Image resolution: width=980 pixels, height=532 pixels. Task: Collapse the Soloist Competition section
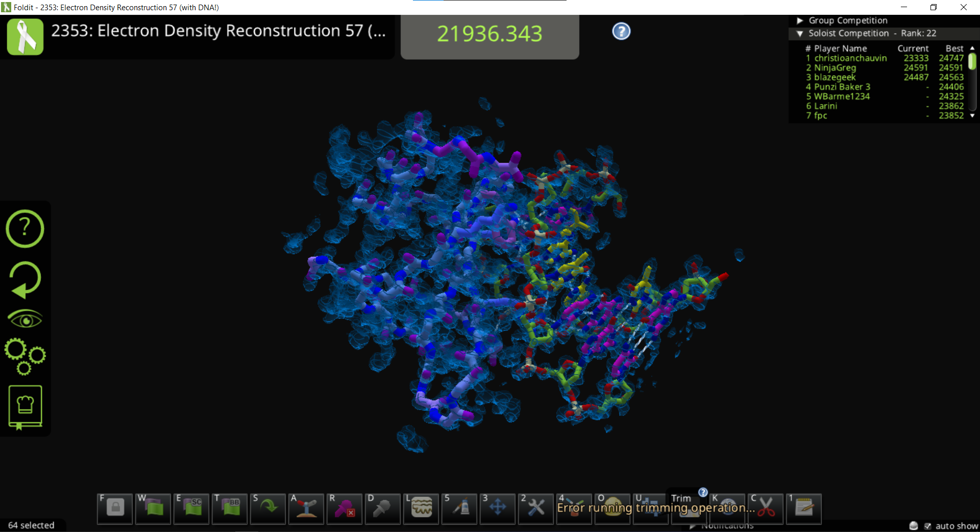pos(800,33)
